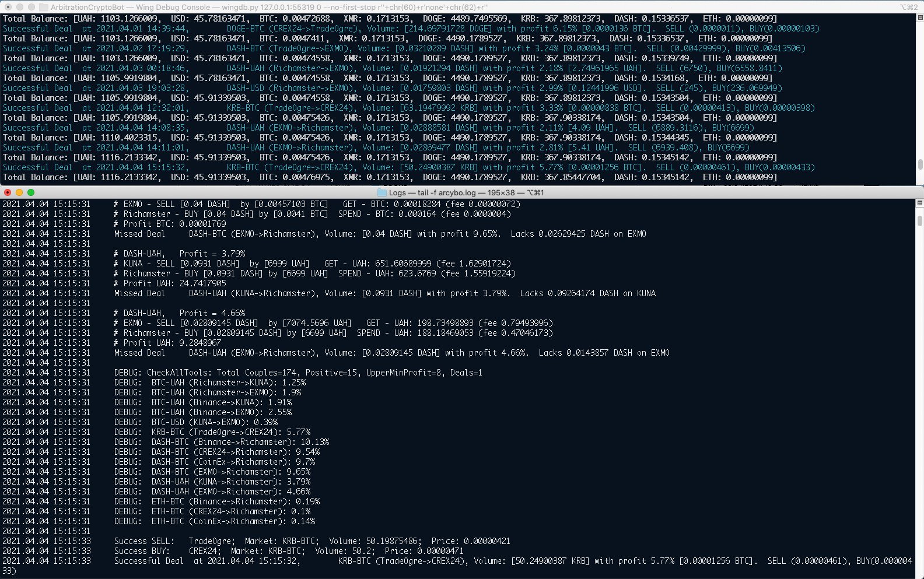Viewport: 924px width, 579px height.
Task: Select the Successful Deal line dated 2021.04.03 00:18:46
Action: pos(393,68)
